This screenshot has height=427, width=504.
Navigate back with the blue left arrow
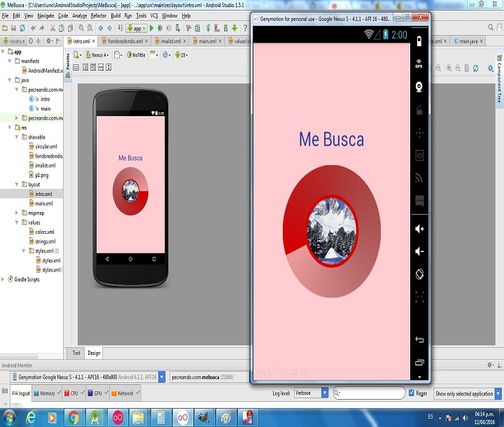tap(101, 28)
